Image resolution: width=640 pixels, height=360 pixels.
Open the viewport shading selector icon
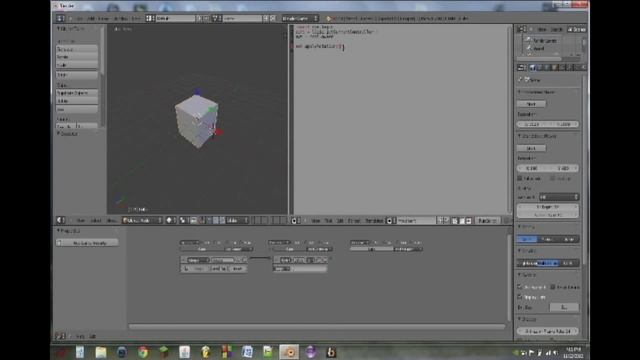[171, 220]
